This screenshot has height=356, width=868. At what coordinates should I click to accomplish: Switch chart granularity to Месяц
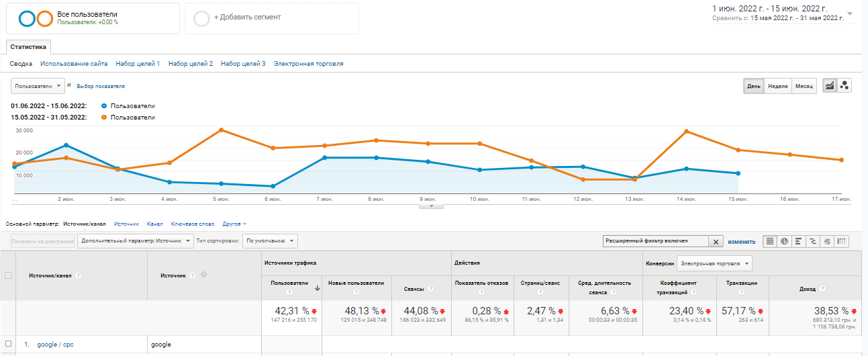[804, 87]
